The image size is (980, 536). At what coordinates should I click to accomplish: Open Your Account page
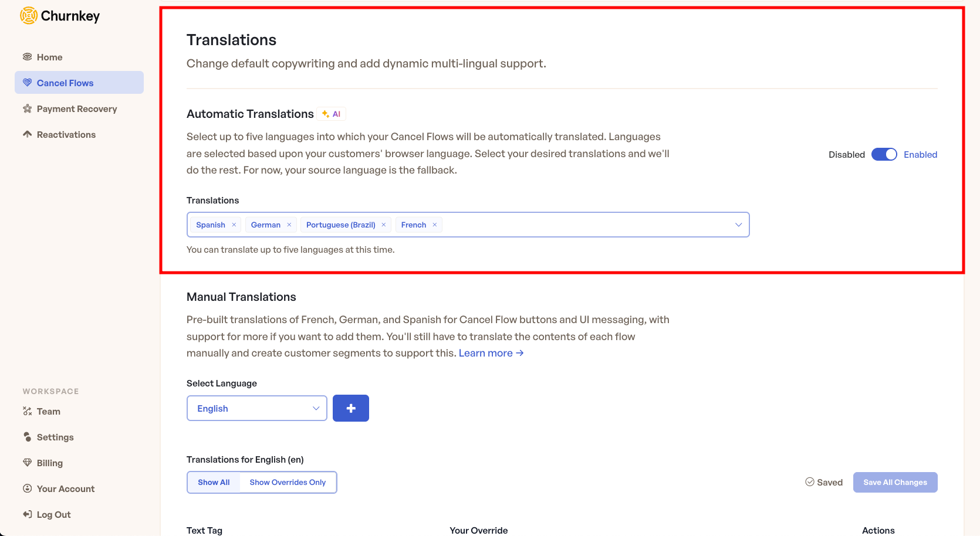65,488
